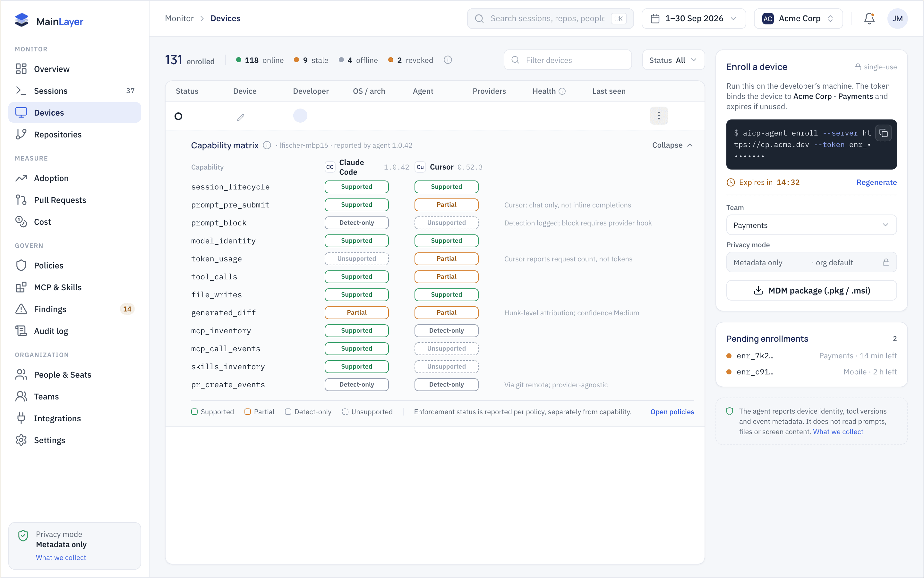This screenshot has height=578, width=924.
Task: Click the lock icon in Privacy mode field
Action: pyautogui.click(x=886, y=262)
